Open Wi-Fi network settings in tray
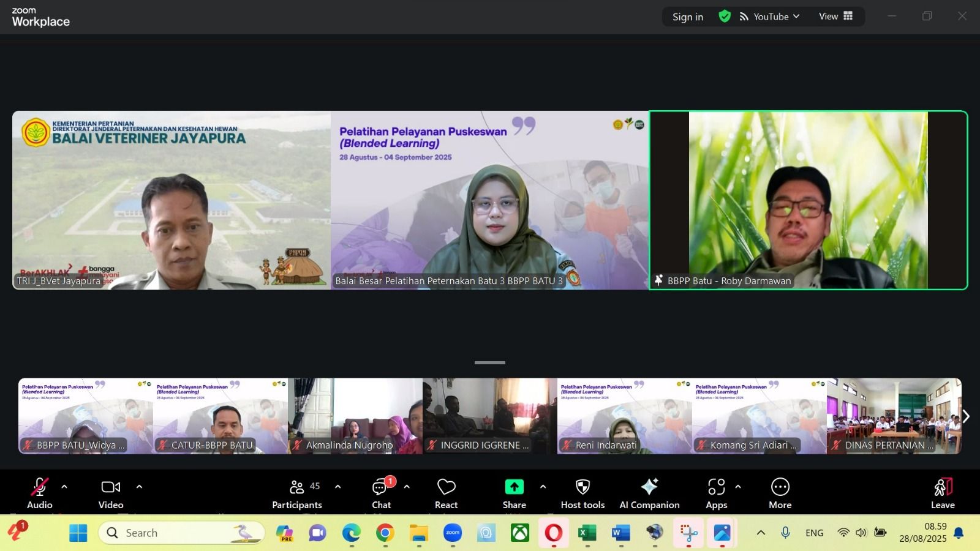 click(843, 533)
